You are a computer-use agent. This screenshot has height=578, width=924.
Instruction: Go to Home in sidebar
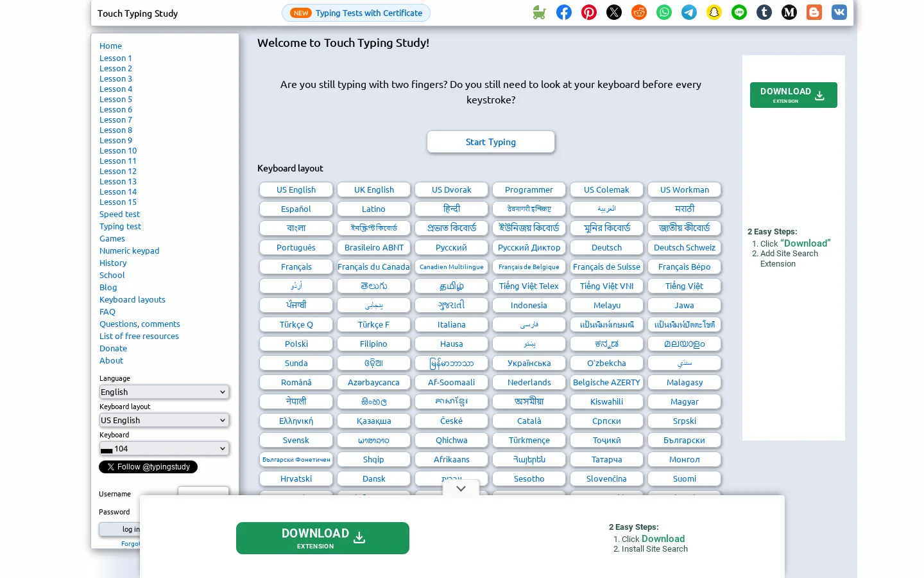110,46
